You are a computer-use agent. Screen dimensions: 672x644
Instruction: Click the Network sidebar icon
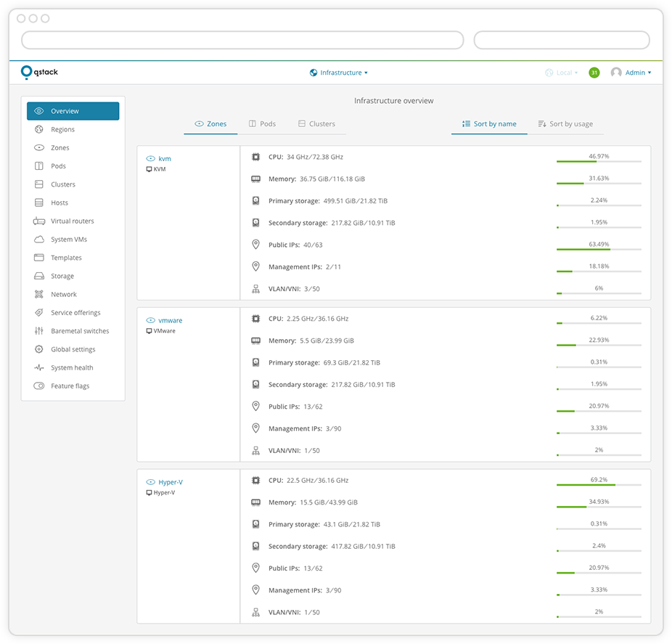39,294
